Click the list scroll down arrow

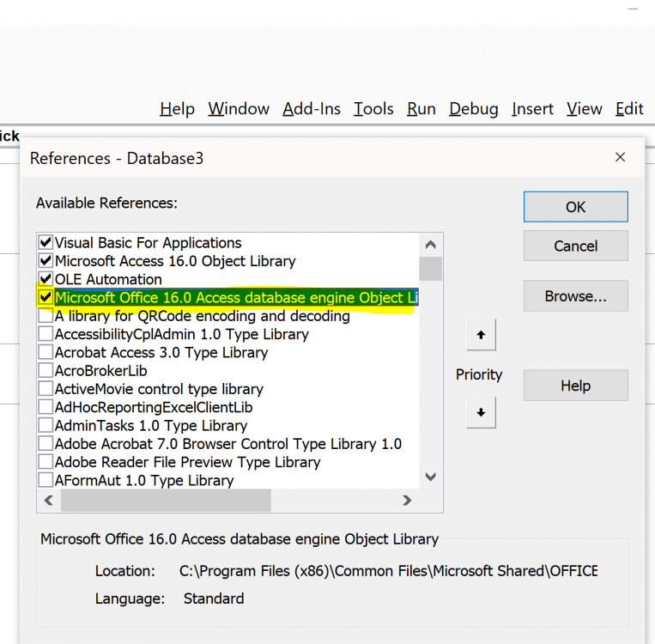point(430,477)
